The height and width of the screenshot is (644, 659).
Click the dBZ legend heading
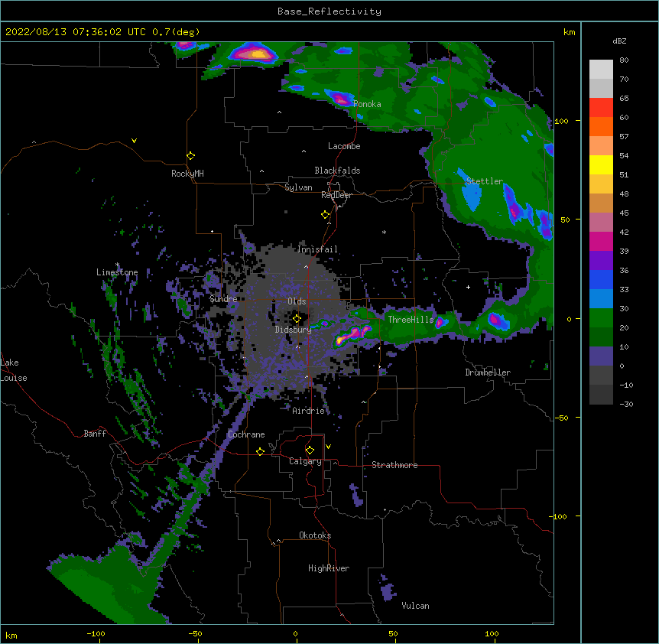(x=619, y=41)
